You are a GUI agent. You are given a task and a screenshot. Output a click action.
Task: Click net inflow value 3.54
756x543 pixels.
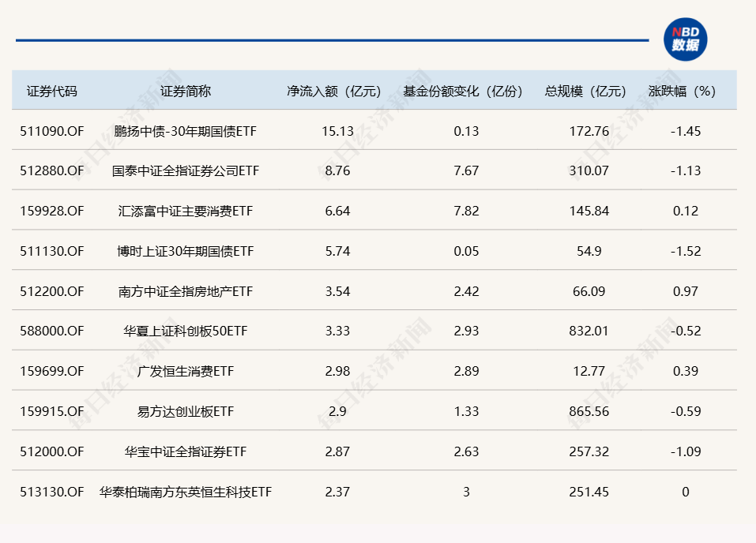tap(337, 291)
